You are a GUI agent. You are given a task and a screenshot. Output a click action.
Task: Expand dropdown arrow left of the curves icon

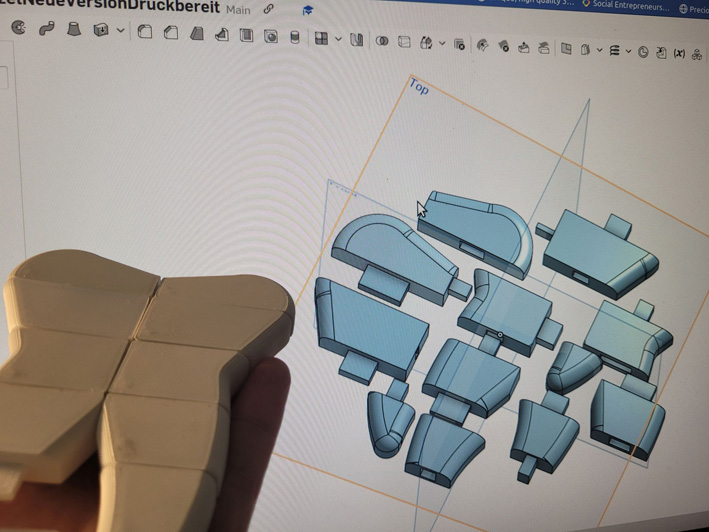tap(600, 50)
